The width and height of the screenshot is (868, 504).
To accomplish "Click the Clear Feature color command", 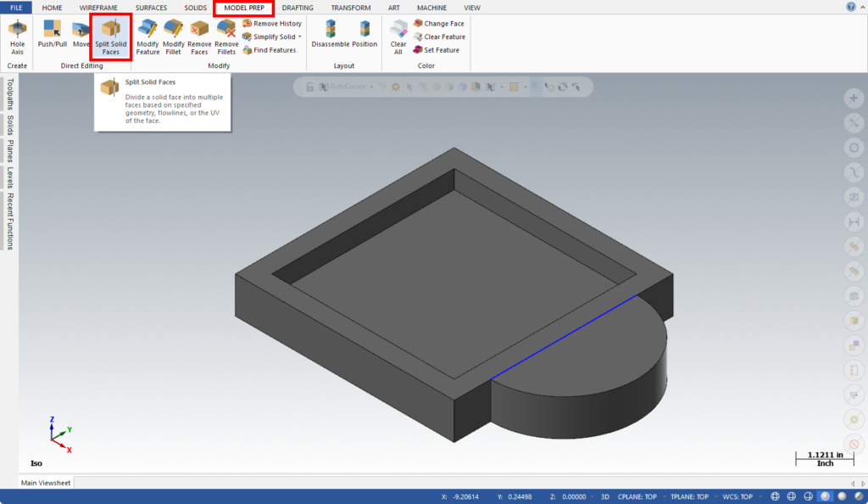I will click(439, 36).
